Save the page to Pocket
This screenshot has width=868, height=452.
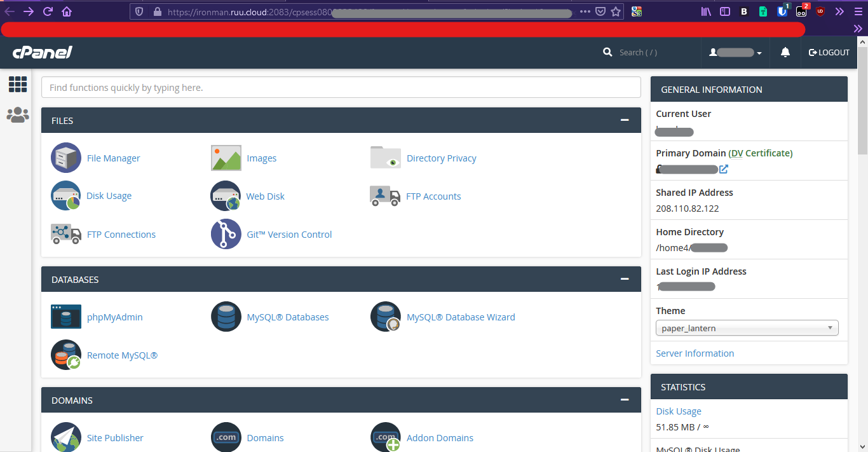coord(600,11)
